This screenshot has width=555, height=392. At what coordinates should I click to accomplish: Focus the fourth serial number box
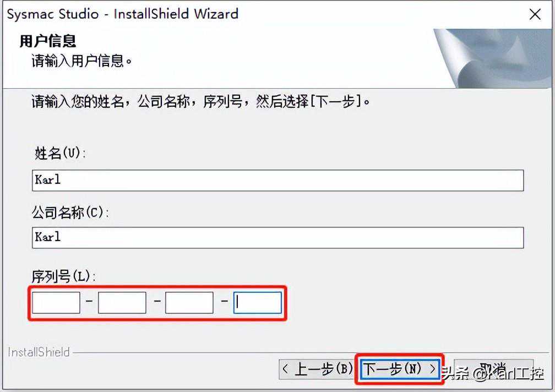[x=258, y=302]
